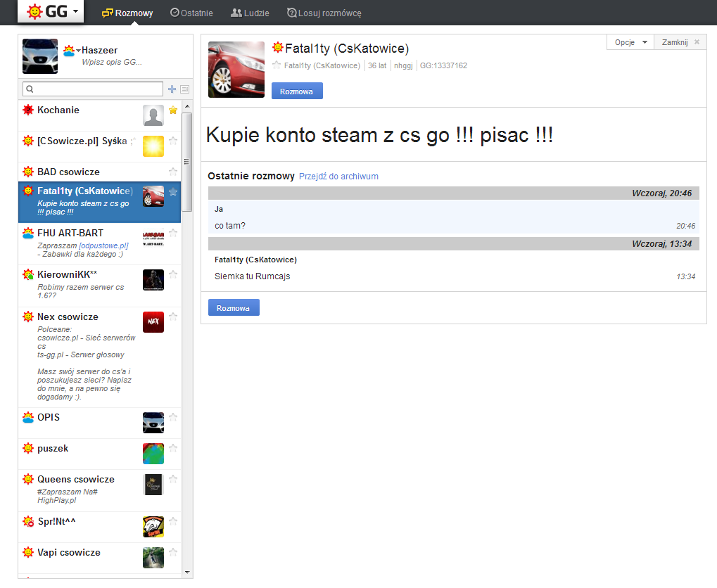Click KierowniKK** avatar image

[x=153, y=280]
